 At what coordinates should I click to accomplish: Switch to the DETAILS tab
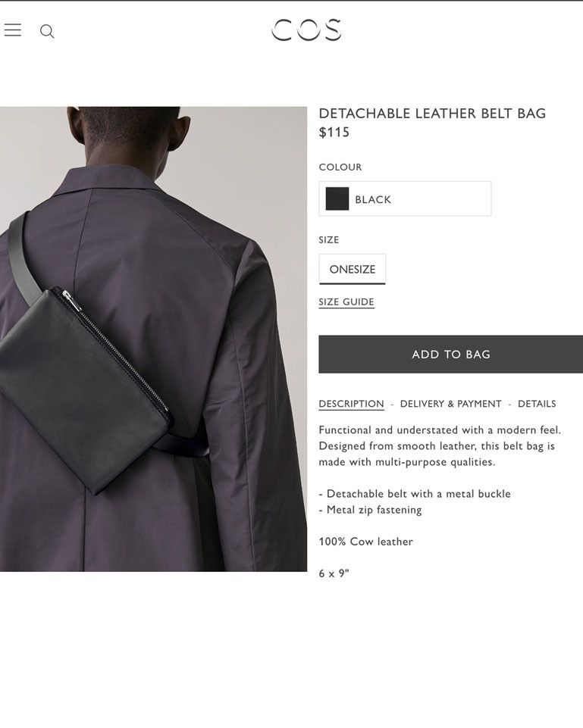point(537,404)
